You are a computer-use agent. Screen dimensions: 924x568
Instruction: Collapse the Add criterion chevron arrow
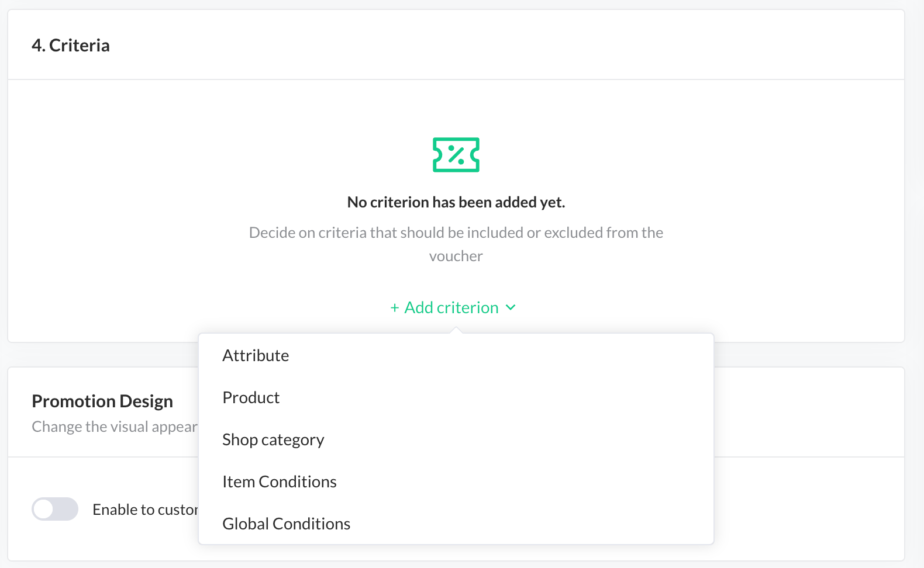(511, 307)
